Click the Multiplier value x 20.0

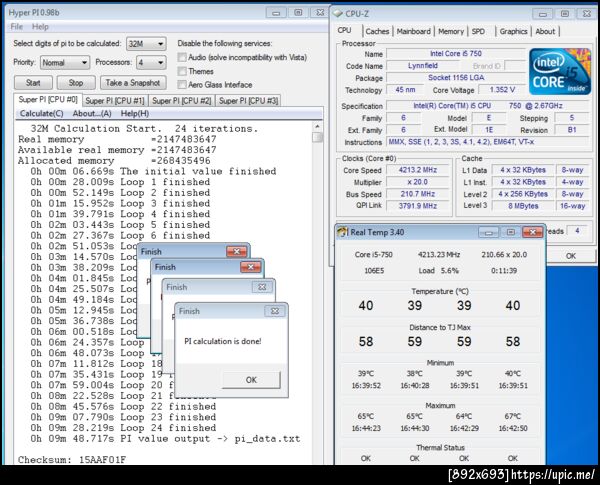point(417,182)
